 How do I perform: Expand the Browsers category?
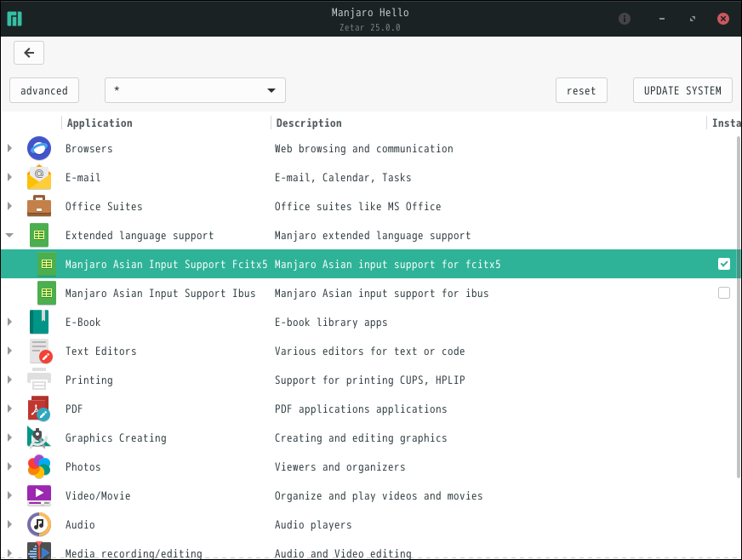(x=9, y=148)
